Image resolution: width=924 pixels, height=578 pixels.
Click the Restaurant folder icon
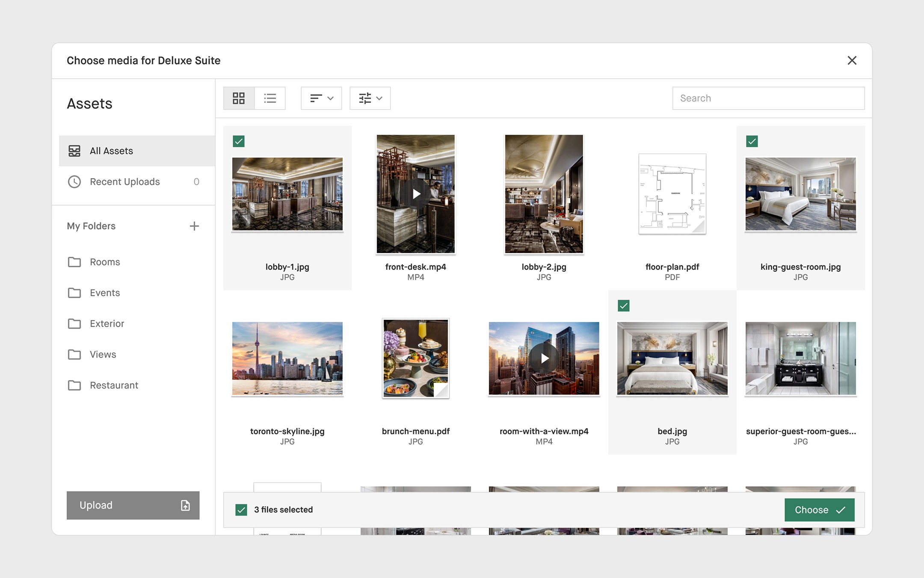[x=74, y=385]
